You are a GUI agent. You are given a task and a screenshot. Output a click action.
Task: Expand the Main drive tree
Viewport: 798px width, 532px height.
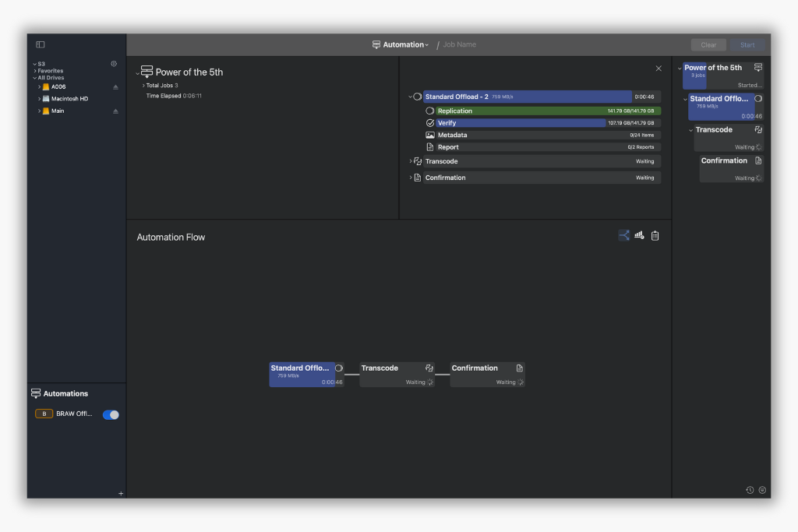pos(39,111)
